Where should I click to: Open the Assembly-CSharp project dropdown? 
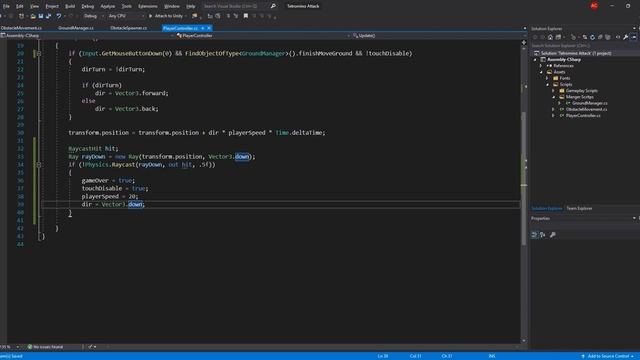tap(87, 36)
